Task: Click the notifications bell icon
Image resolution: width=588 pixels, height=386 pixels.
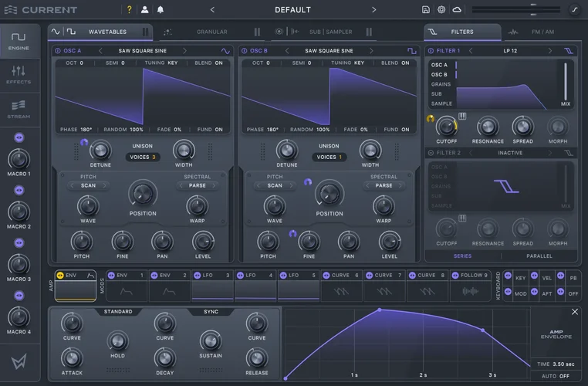Action: (x=161, y=10)
